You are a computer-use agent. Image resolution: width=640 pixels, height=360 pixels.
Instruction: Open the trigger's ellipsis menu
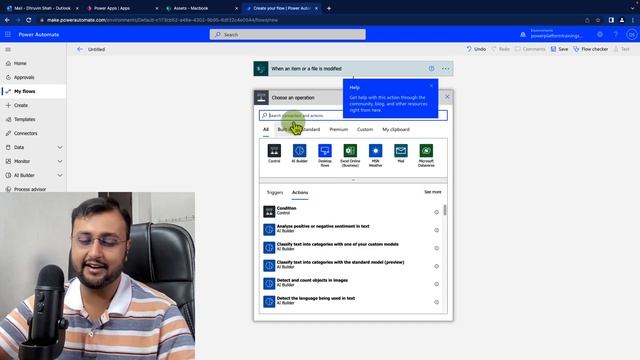point(445,69)
